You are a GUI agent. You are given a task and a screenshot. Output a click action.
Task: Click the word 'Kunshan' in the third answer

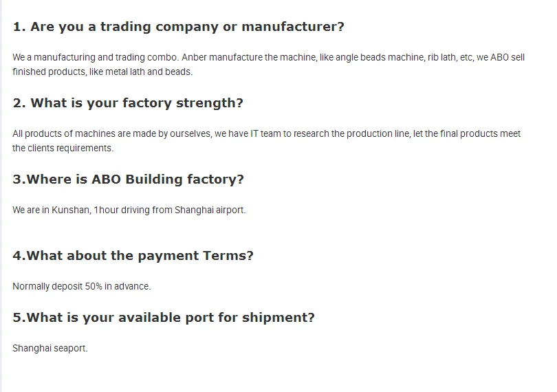pyautogui.click(x=71, y=210)
